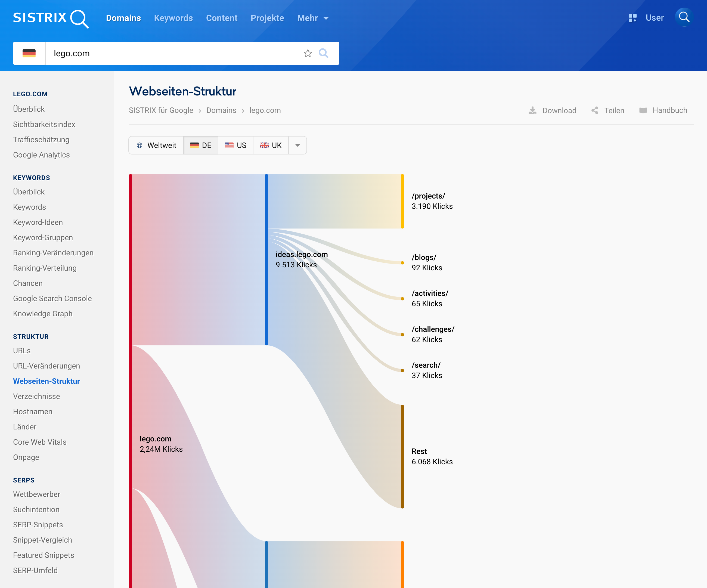
Task: Open the Handbuch book icon
Action: tap(643, 110)
